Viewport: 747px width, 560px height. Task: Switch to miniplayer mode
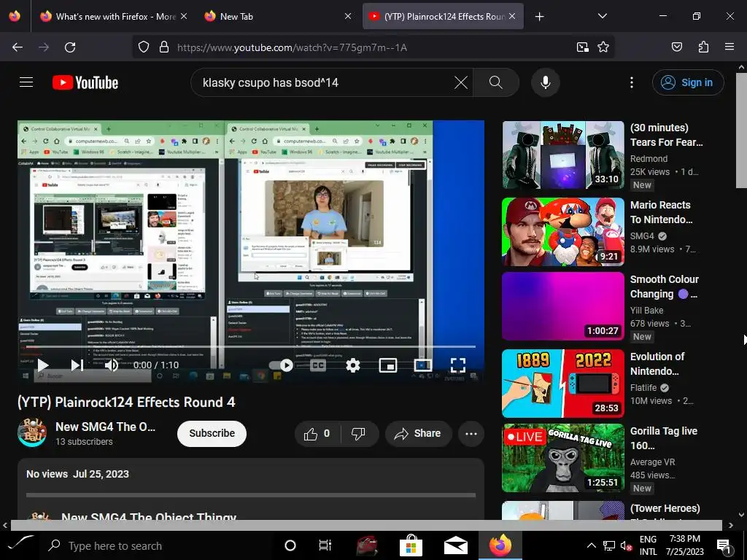pos(388,365)
